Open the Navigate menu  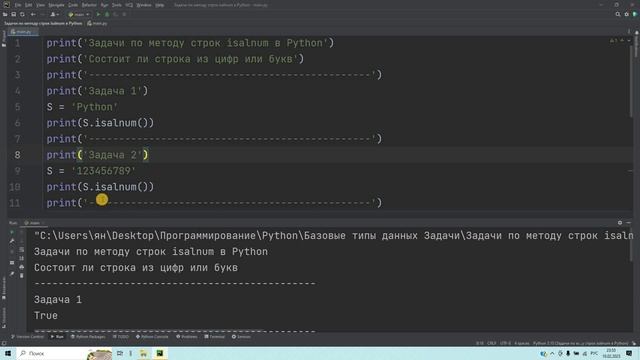tap(56, 5)
